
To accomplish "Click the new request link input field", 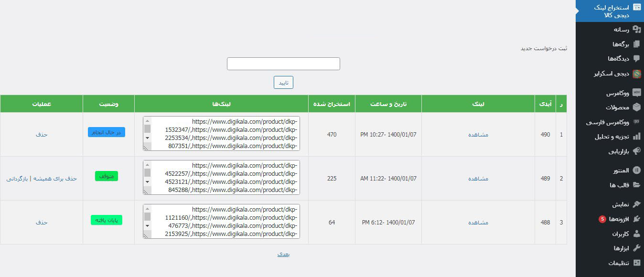I will [283, 64].
